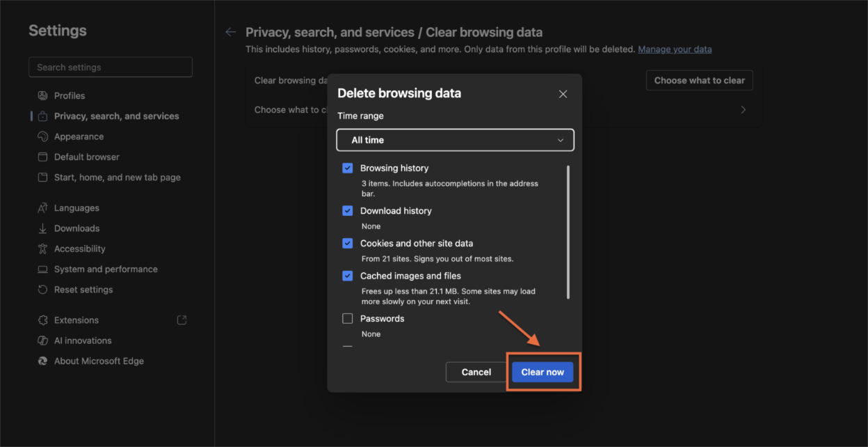This screenshot has width=868, height=447.
Task: Click the "Delete browsing data" dialog title
Action: 399,93
